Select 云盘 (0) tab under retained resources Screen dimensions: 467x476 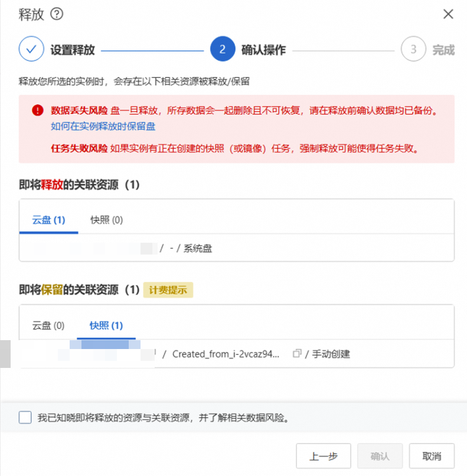click(48, 326)
